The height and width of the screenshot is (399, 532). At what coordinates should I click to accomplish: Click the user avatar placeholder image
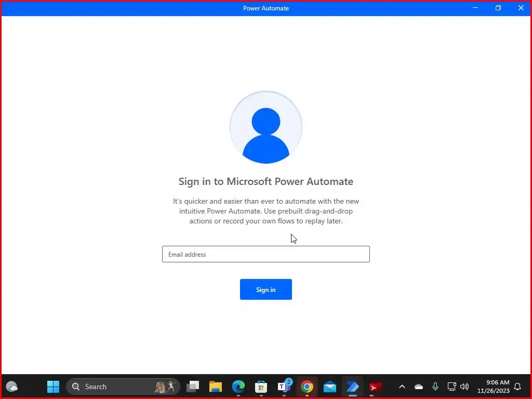point(265,127)
